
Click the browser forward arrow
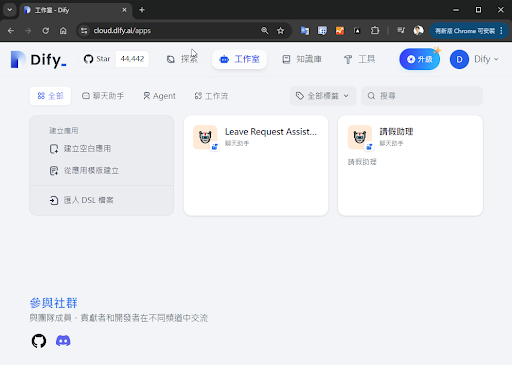point(28,31)
